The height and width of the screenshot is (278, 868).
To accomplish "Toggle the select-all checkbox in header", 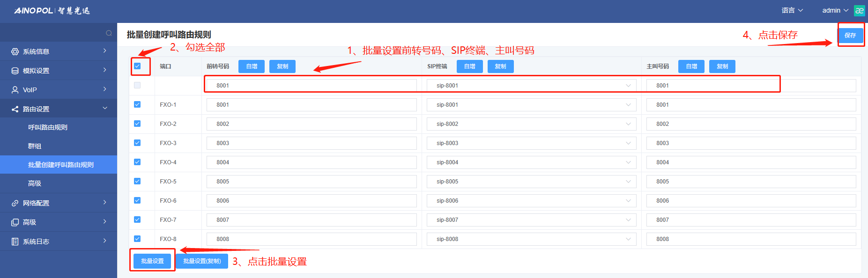I will [x=137, y=66].
